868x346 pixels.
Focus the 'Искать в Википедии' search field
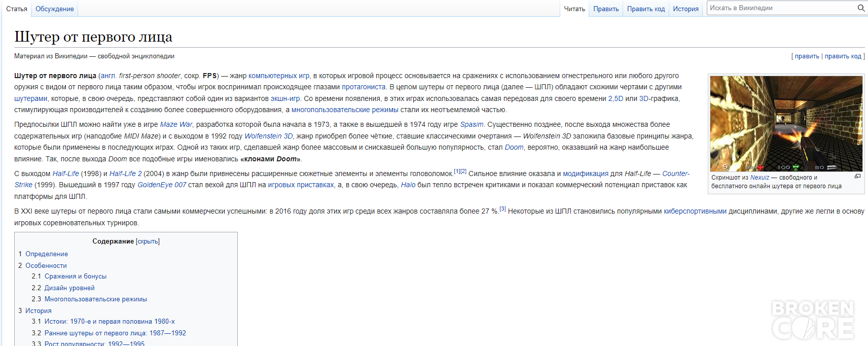tap(781, 8)
